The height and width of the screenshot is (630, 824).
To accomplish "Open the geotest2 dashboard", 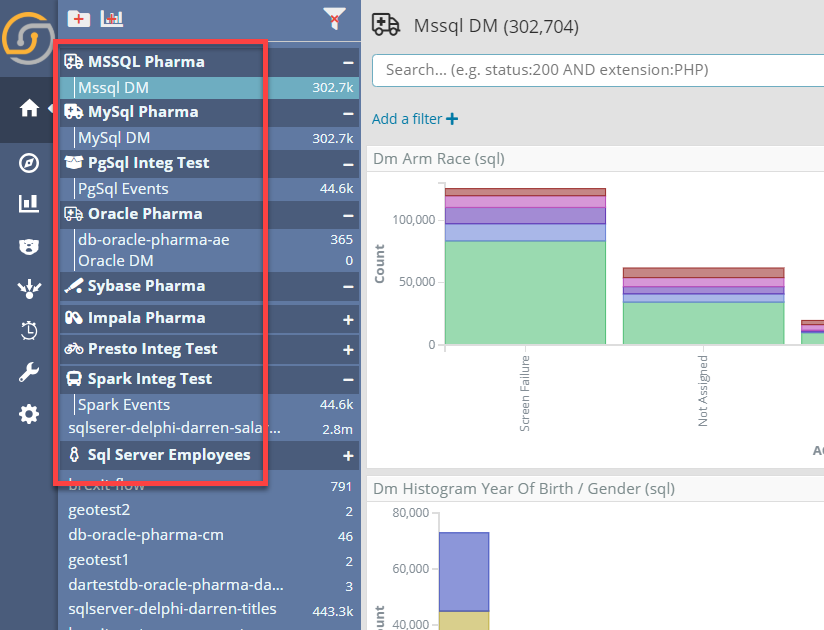I will click(209, 510).
